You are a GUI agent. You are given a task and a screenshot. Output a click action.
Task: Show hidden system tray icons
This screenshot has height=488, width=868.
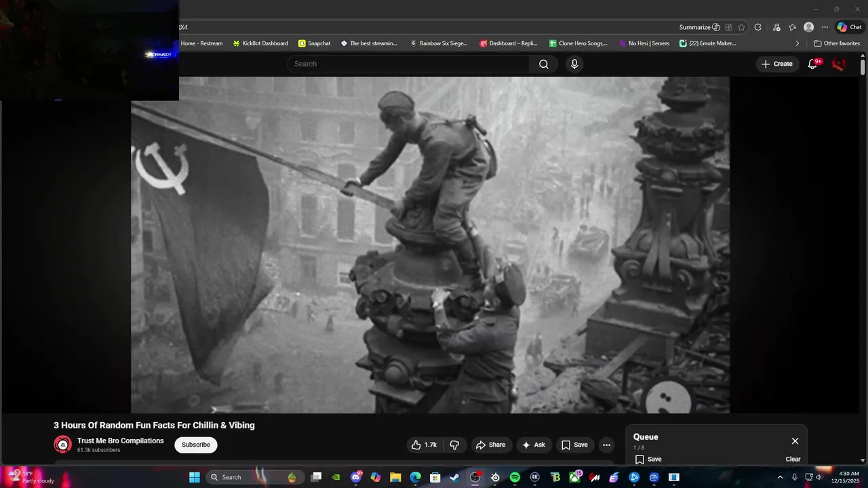click(x=780, y=477)
